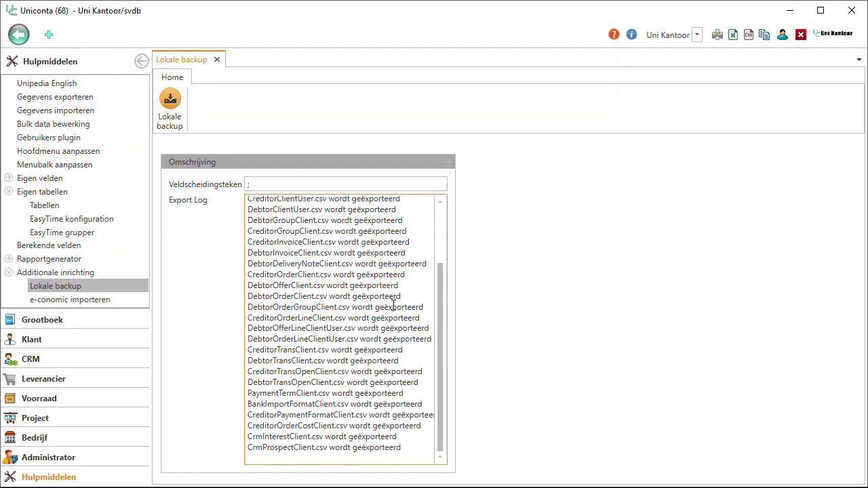Close the Lokale backup tab
Viewport: 868px width, 488px height.
[x=217, y=60]
